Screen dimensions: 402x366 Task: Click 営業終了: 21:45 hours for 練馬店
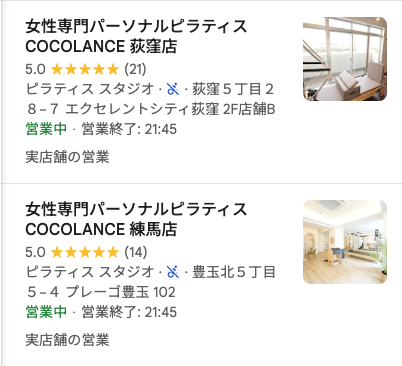[x=129, y=312]
